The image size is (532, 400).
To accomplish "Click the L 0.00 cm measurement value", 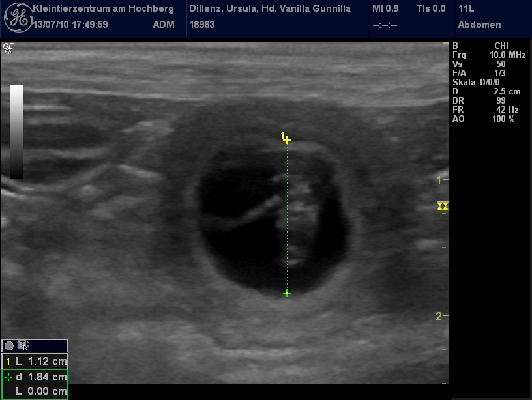I will point(40,391).
